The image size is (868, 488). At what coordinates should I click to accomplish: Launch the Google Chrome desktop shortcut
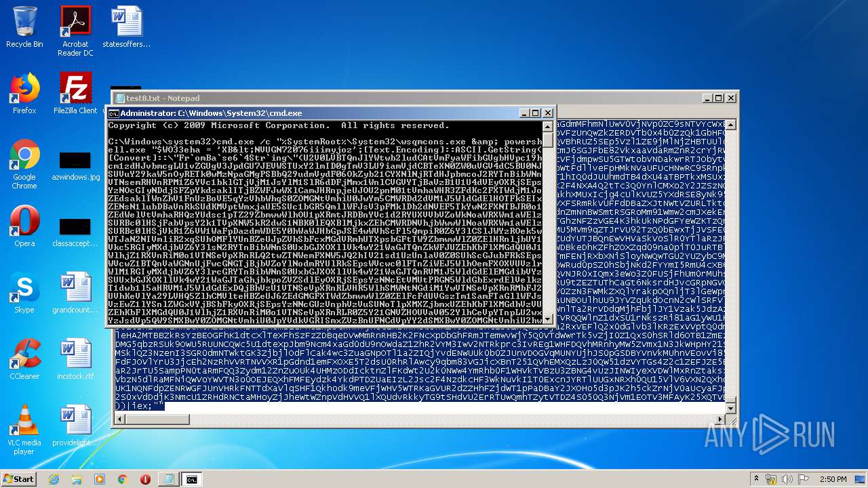tap(24, 165)
